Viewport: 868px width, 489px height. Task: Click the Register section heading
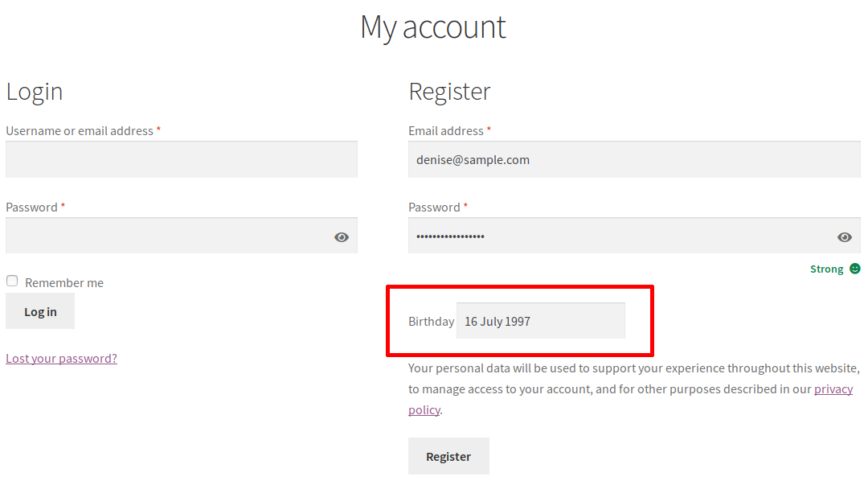(449, 92)
